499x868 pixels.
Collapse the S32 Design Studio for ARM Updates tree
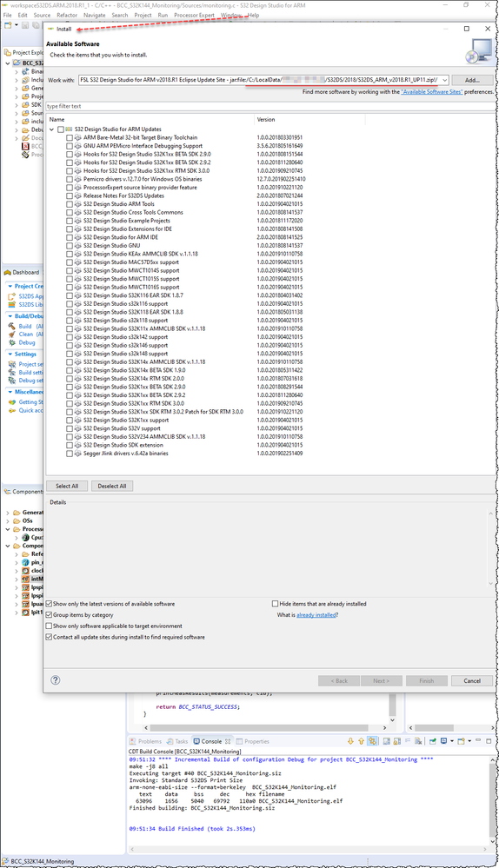52,129
